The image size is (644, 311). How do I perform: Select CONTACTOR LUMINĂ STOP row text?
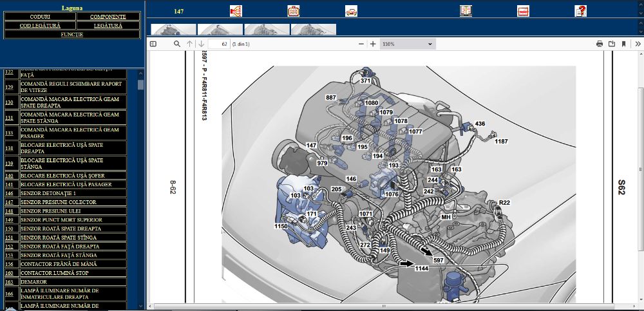(55, 273)
